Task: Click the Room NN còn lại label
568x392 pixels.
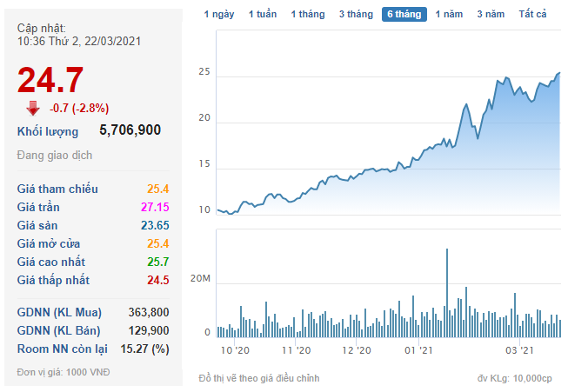Action: coord(62,349)
